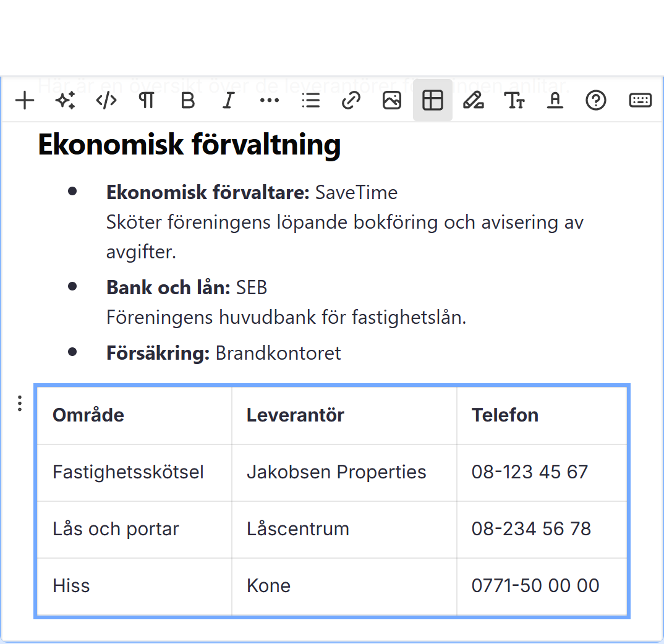Click the bold text Ekonomisk förvaltare:
The width and height of the screenshot is (664, 644).
208,192
